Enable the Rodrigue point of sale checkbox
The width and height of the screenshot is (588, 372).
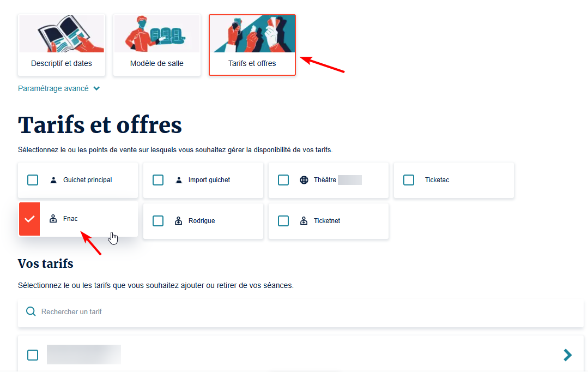[158, 221]
